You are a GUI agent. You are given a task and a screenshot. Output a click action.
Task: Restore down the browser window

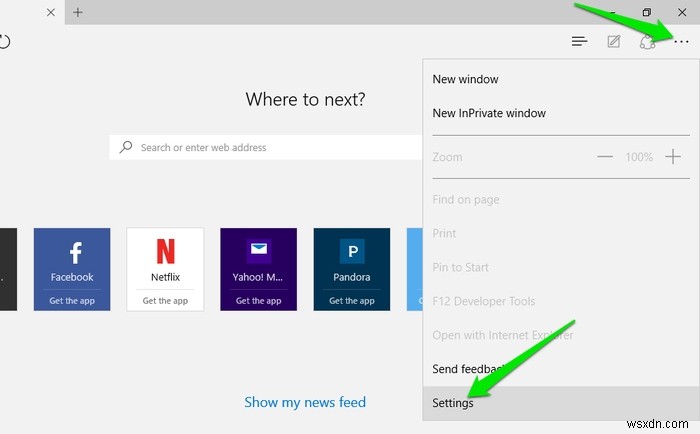646,12
